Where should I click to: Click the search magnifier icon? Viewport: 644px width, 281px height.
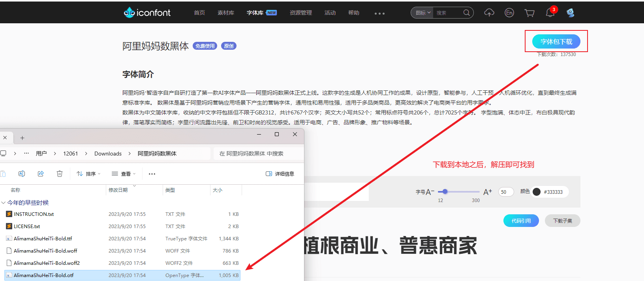[x=466, y=13]
